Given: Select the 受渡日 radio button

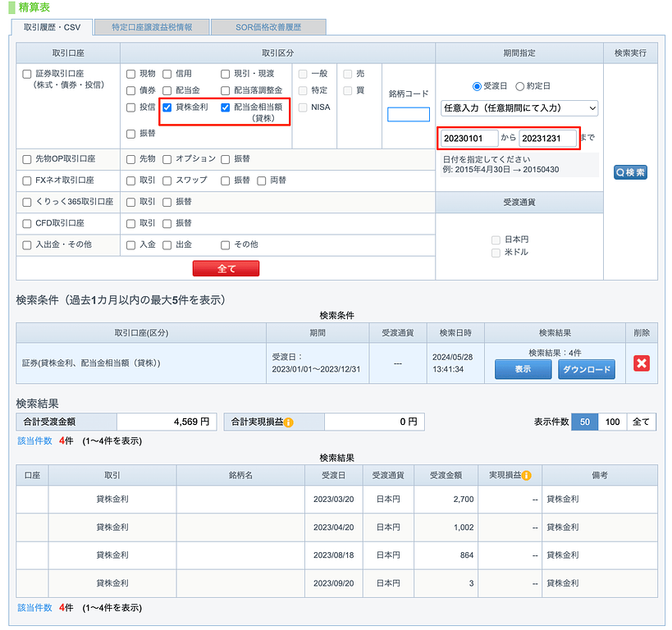Looking at the screenshot, I should click(x=477, y=86).
